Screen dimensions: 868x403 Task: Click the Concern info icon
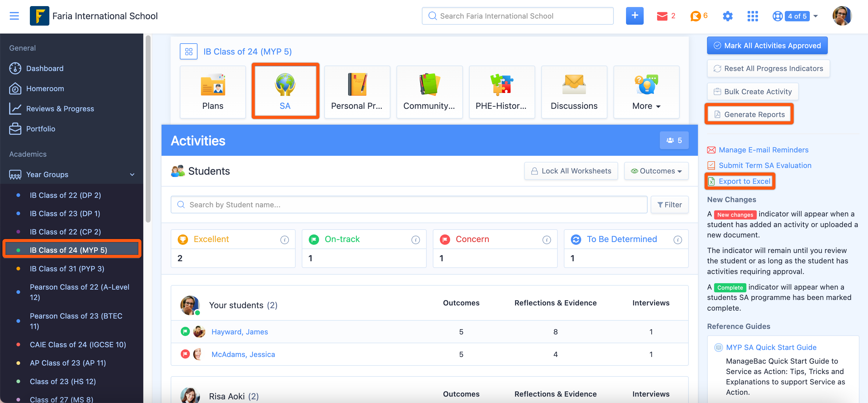(546, 240)
